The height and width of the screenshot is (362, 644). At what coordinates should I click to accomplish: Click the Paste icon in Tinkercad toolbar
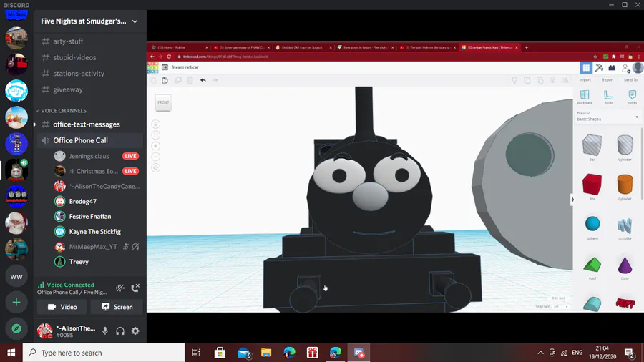pyautogui.click(x=165, y=80)
